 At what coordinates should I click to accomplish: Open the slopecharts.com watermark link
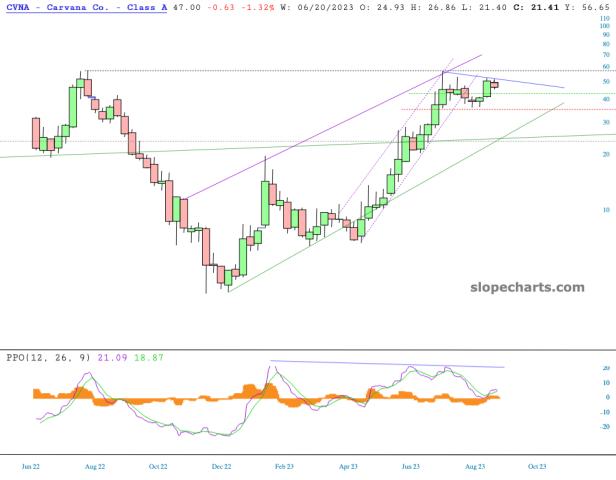pos(526,287)
